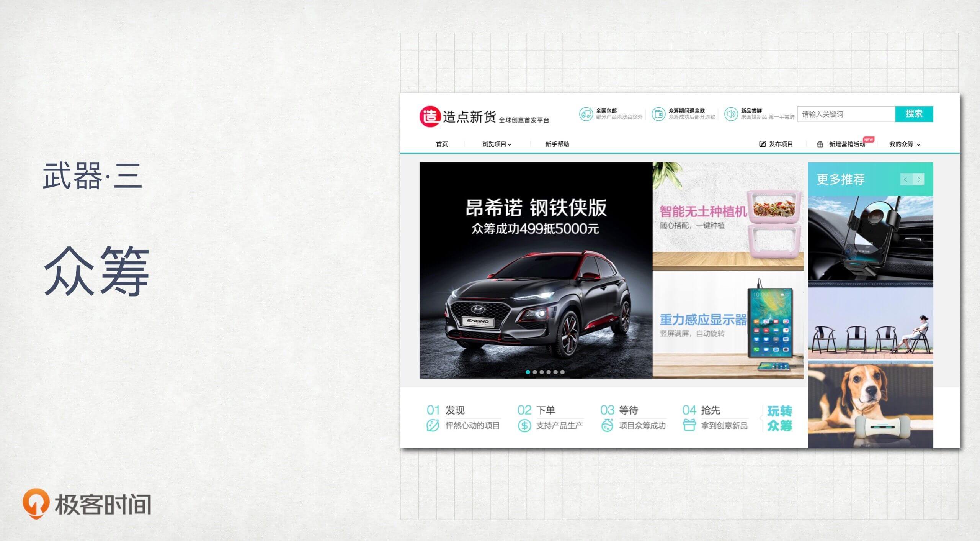This screenshot has height=541, width=980.
Task: Click the gift box icon for 拿到创意新品
Action: (x=689, y=425)
